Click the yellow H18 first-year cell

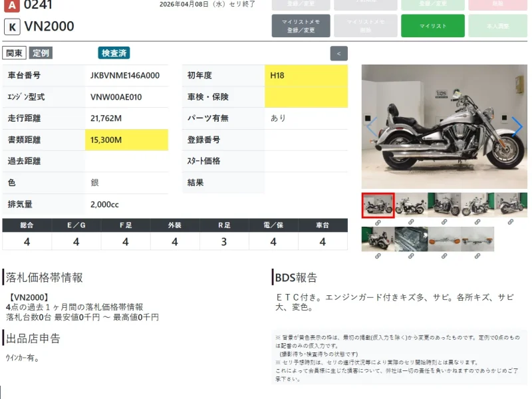(x=306, y=75)
